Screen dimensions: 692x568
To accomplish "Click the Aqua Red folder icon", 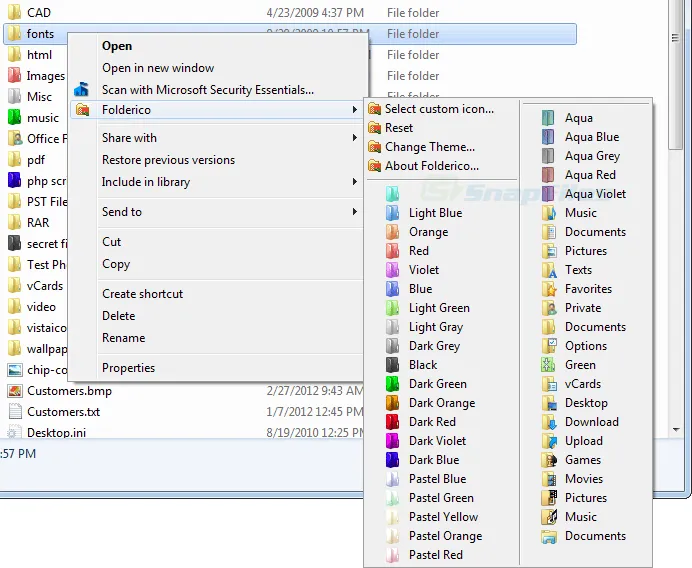I will pyautogui.click(x=548, y=175).
